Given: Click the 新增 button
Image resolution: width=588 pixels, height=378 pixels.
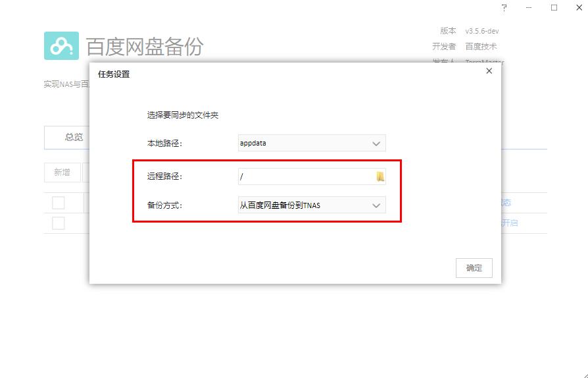Looking at the screenshot, I should coord(62,173).
